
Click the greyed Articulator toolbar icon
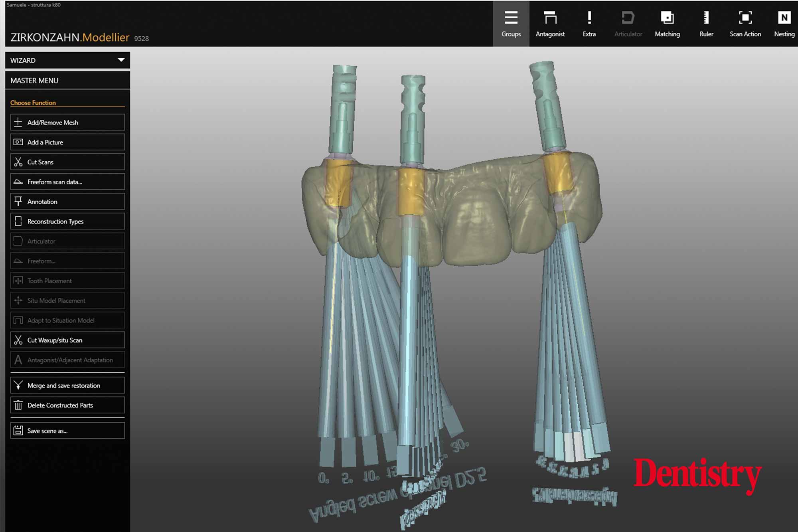[x=628, y=18]
